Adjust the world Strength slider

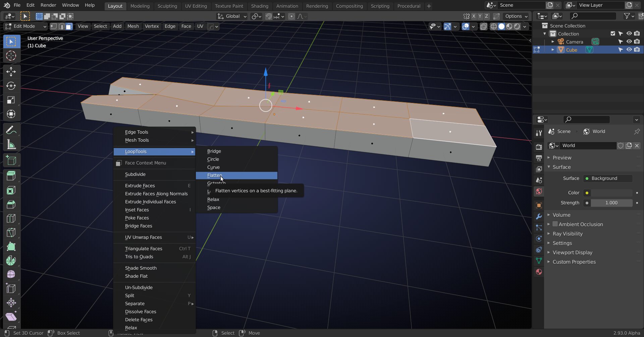point(611,203)
